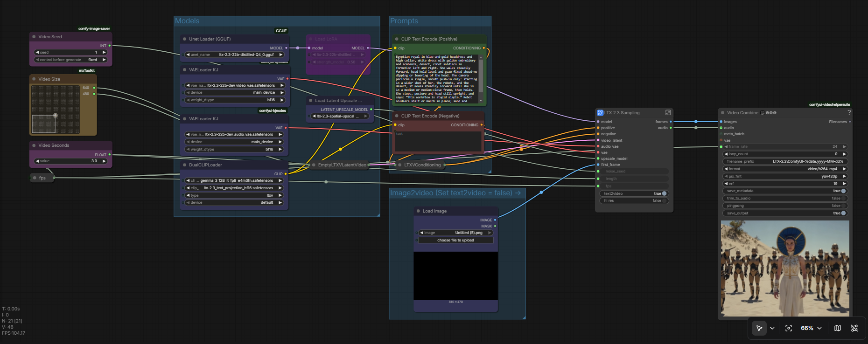This screenshot has height=344, width=868.
Task: Enable the hi res toggle
Action: point(664,201)
